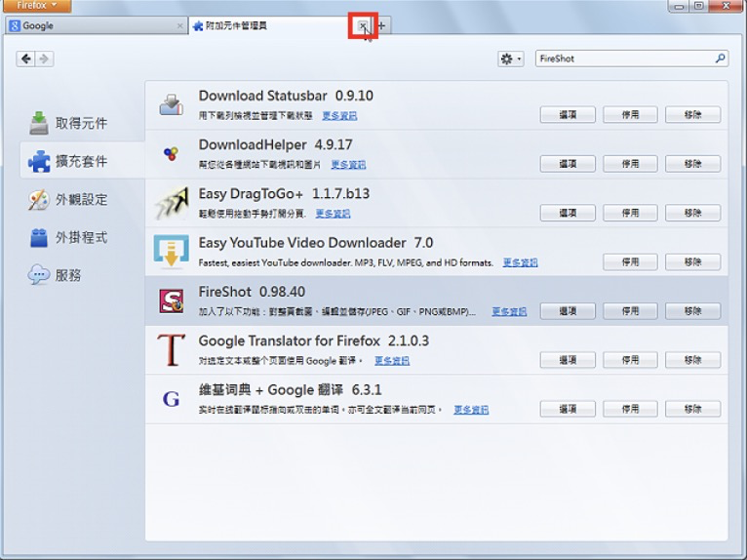Disable Easy YouTube Video Downloader

pos(630,262)
